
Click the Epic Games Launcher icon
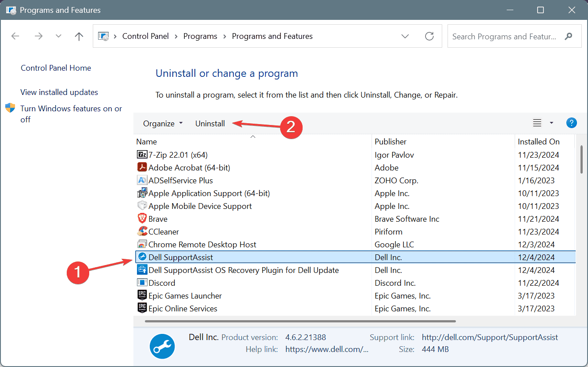[x=142, y=295]
